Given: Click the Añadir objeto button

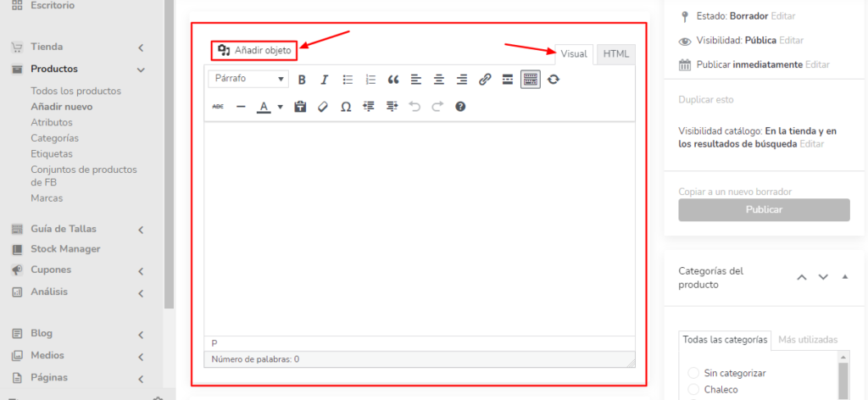Looking at the screenshot, I should pos(254,50).
